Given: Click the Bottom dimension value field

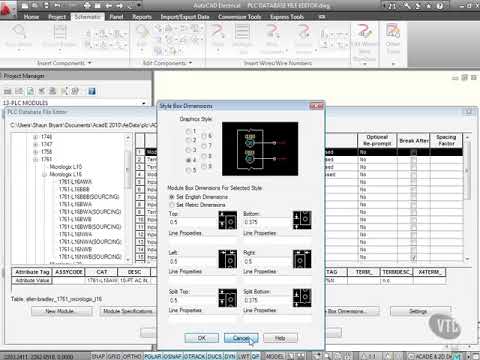Looking at the screenshot, I should pyautogui.click(x=267, y=222).
